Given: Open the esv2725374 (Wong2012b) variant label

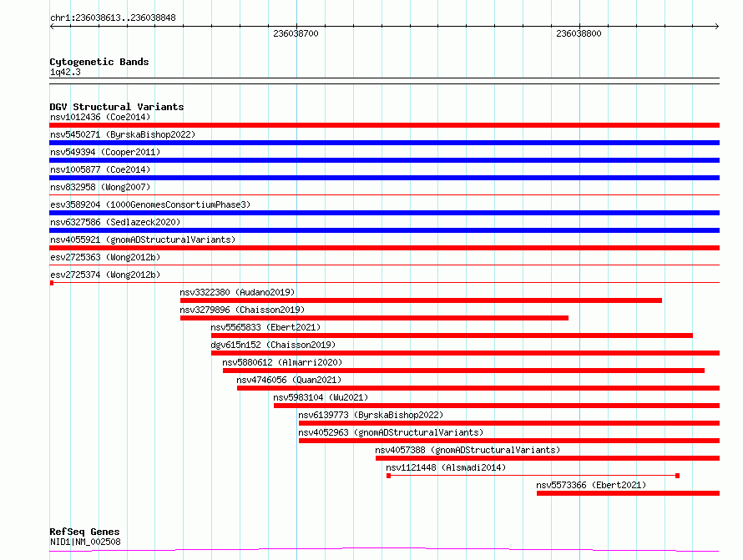Looking at the screenshot, I should 105,275.
